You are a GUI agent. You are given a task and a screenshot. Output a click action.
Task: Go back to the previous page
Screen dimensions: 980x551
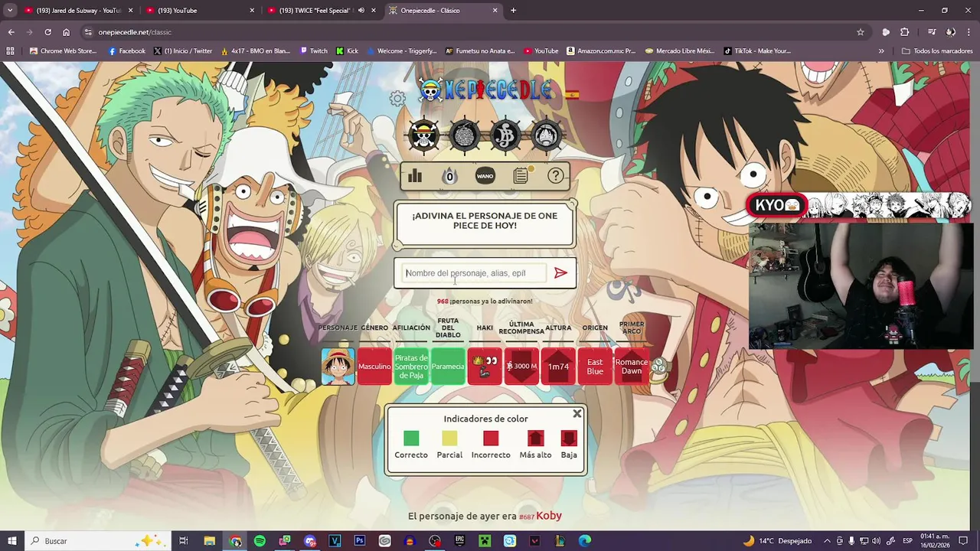(11, 32)
